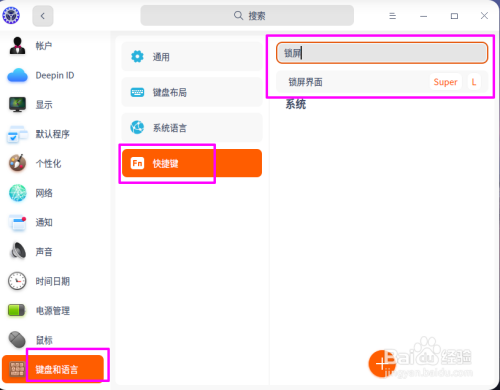This screenshot has height=390, width=500.
Task: Open the 通用 general keyboard section
Action: tap(192, 57)
